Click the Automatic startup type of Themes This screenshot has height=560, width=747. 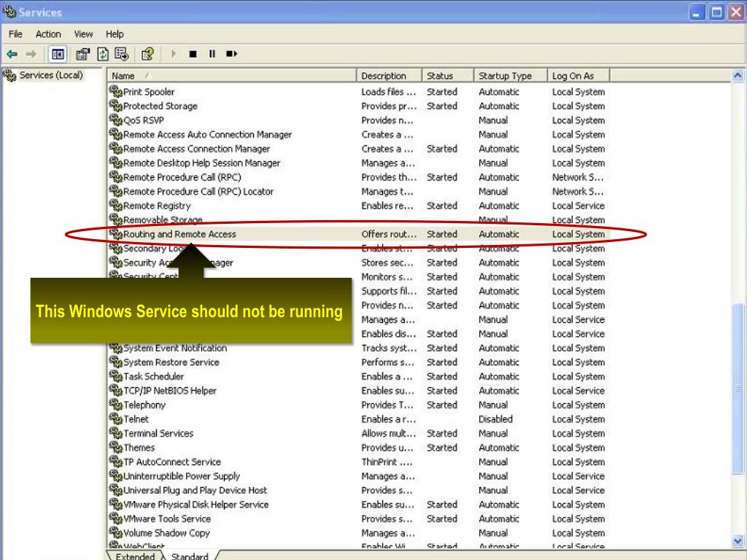coord(499,448)
